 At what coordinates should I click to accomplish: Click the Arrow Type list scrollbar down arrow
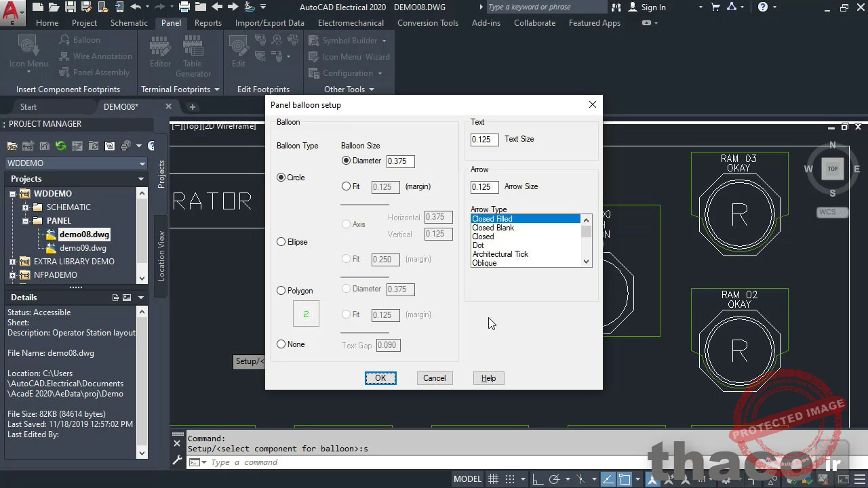587,262
